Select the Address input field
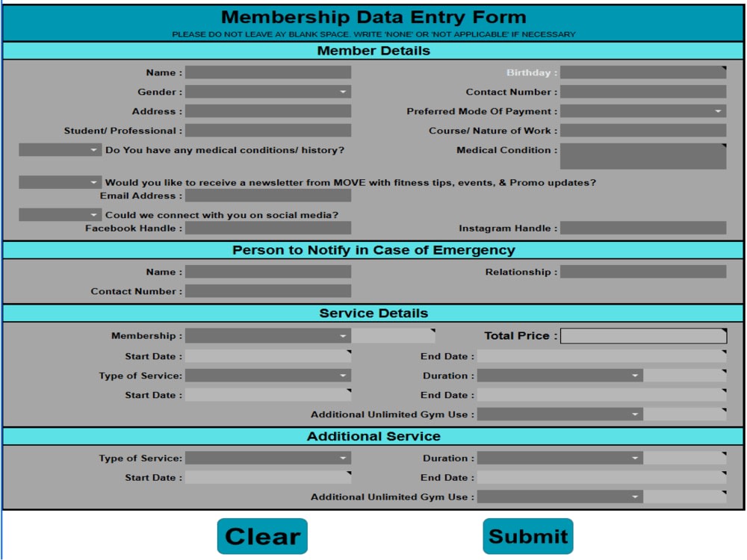Viewport: 747px width, 560px height. click(x=268, y=111)
